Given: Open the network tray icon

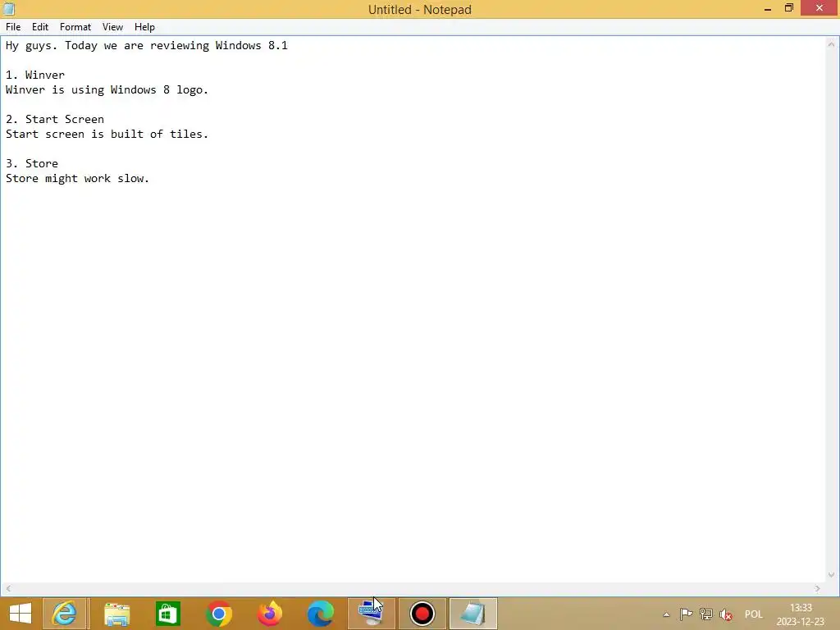Looking at the screenshot, I should (706, 614).
